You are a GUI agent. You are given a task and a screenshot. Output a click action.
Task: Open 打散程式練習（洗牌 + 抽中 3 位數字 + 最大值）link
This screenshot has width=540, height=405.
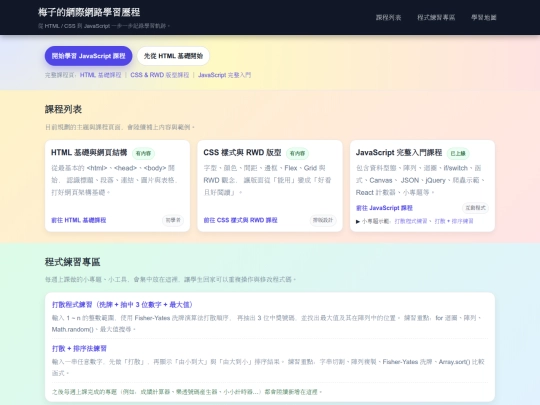(x=122, y=304)
